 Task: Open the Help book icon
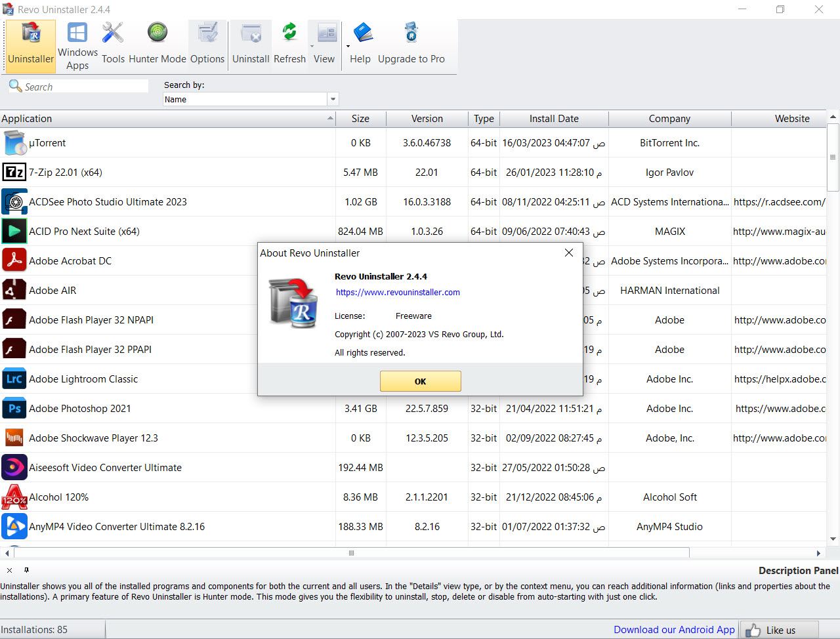click(x=362, y=33)
